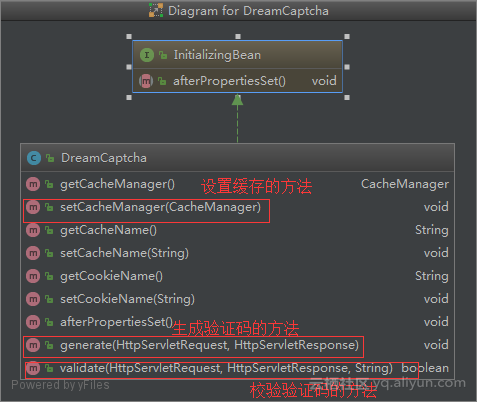Click void return type of setCacheManager(CacheManager)
The image size is (477, 402).
pos(436,207)
